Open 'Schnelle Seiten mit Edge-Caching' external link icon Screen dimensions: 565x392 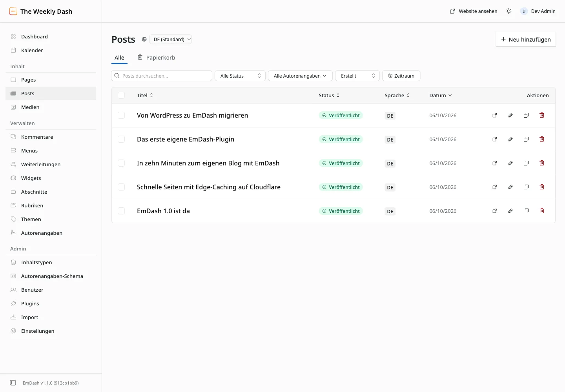495,187
